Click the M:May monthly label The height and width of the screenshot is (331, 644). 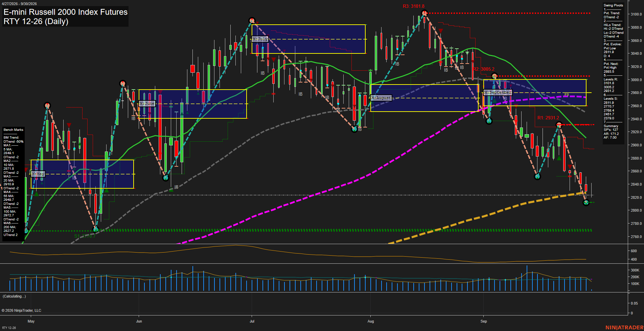(x=38, y=174)
